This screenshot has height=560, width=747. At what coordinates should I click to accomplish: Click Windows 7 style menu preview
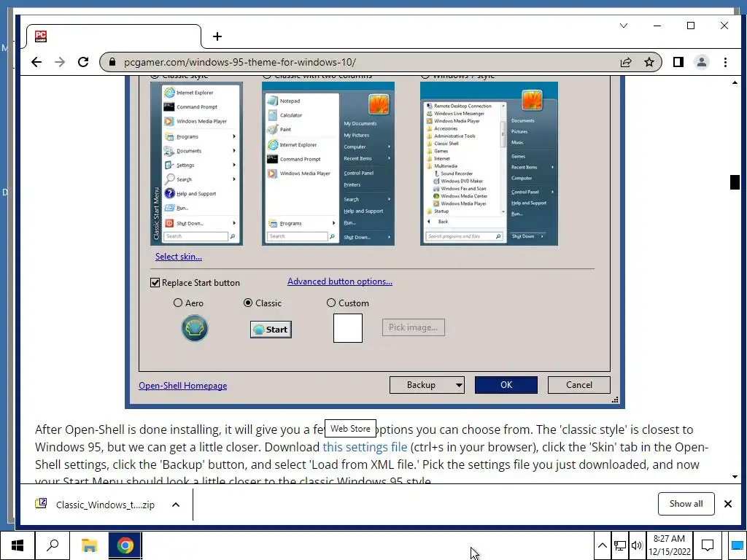(489, 164)
